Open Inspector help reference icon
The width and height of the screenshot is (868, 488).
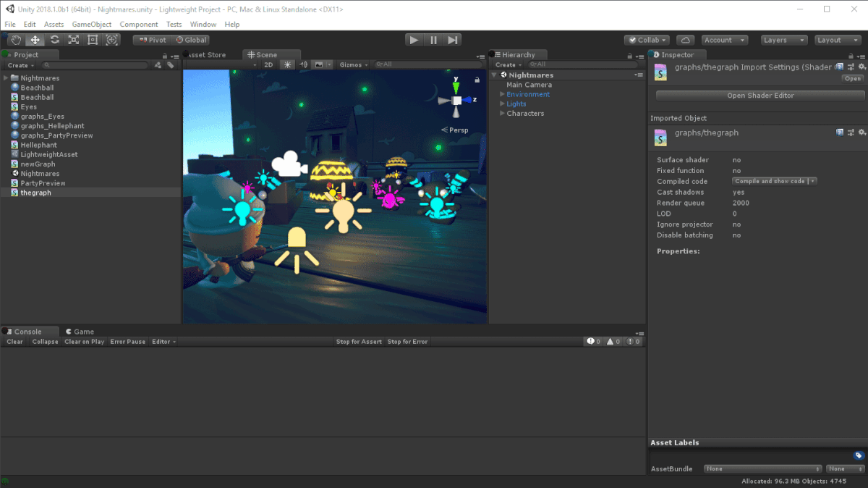pyautogui.click(x=840, y=67)
